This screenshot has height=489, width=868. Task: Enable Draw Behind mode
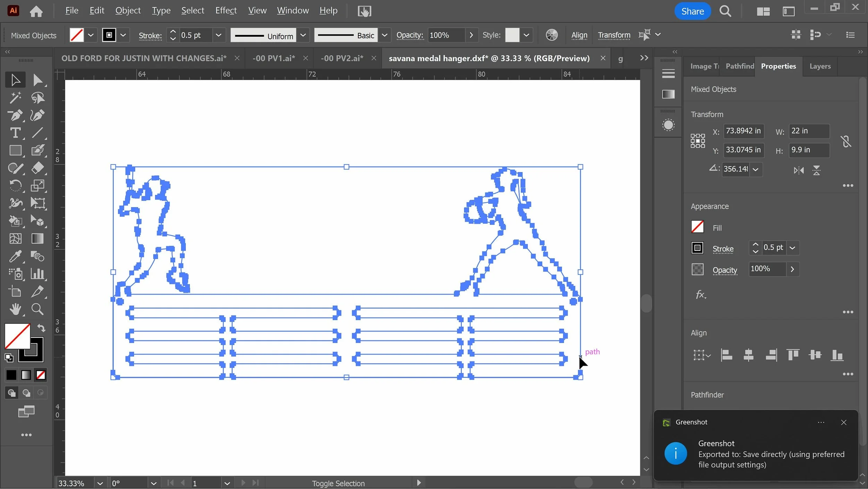tap(26, 393)
